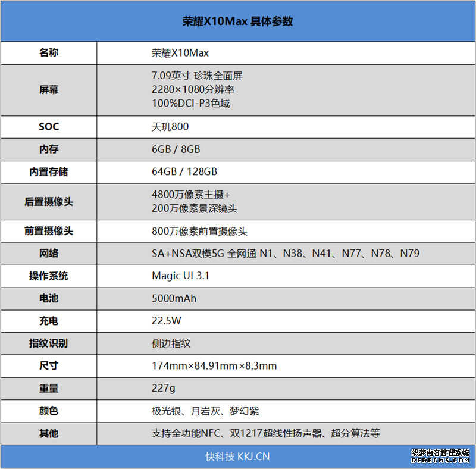Click the text 2280×1080分辨率
This screenshot has height=469, width=476.
pos(193,89)
